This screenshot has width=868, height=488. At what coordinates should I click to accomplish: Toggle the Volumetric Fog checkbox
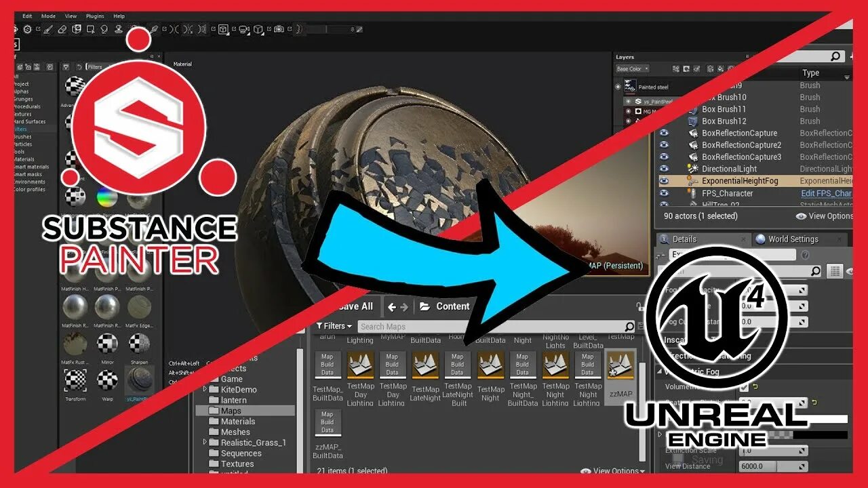pyautogui.click(x=744, y=387)
